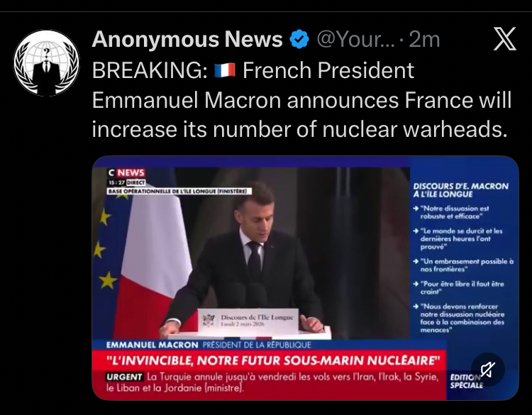Open the tweet via the 2m timestamp

pos(424,39)
